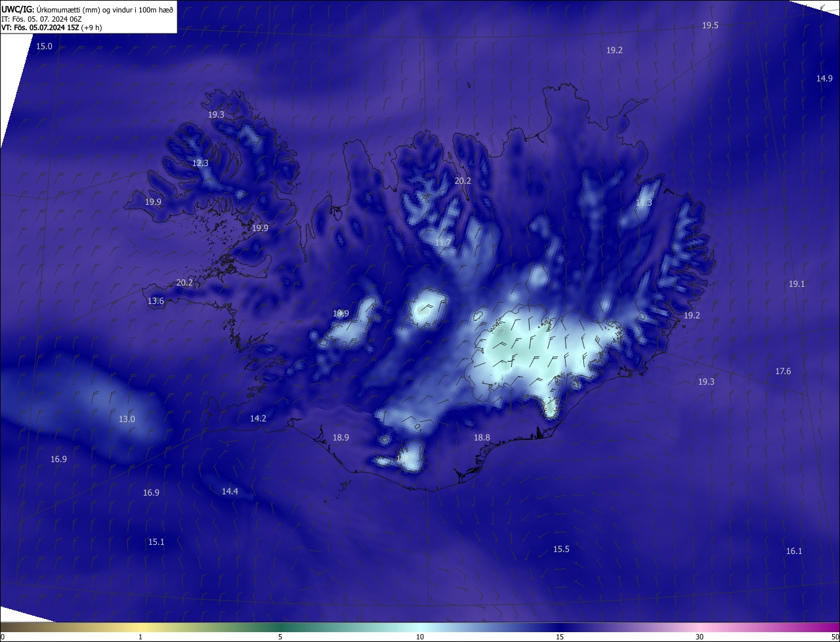Viewport: 840px width, 642px height.
Task: Click the color scale tick label 10
Action: 420,637
